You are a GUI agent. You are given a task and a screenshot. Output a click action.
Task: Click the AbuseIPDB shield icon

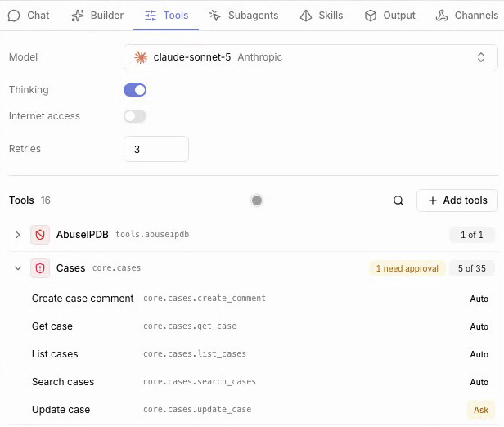40,235
